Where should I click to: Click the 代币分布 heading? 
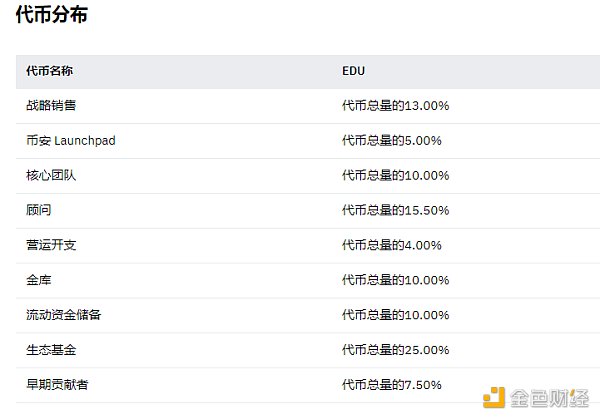pos(51,17)
